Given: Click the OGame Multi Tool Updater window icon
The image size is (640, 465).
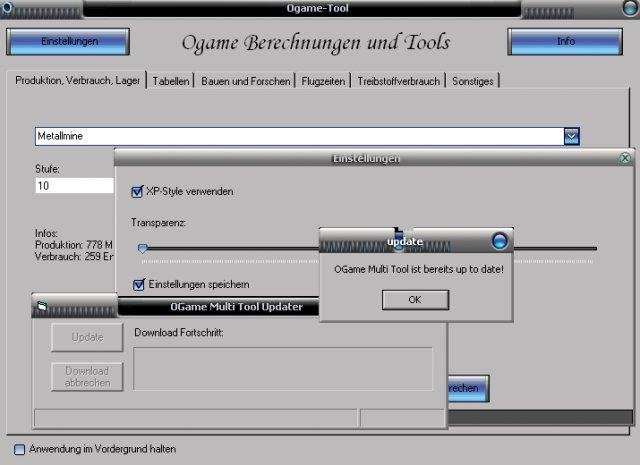Looking at the screenshot, I should click(42, 306).
